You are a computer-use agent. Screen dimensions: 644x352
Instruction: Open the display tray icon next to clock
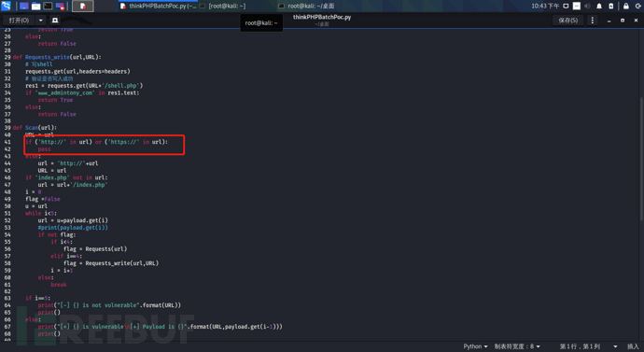(x=566, y=7)
